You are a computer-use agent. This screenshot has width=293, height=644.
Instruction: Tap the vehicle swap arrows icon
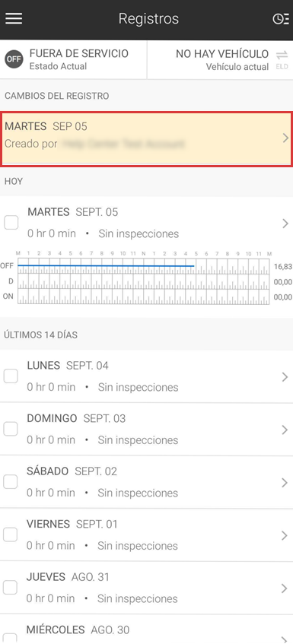(282, 55)
